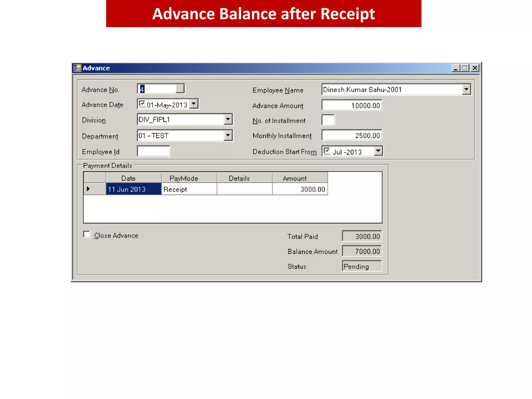The image size is (532, 399).
Task: Click the Total Paid value field
Action: [362, 236]
